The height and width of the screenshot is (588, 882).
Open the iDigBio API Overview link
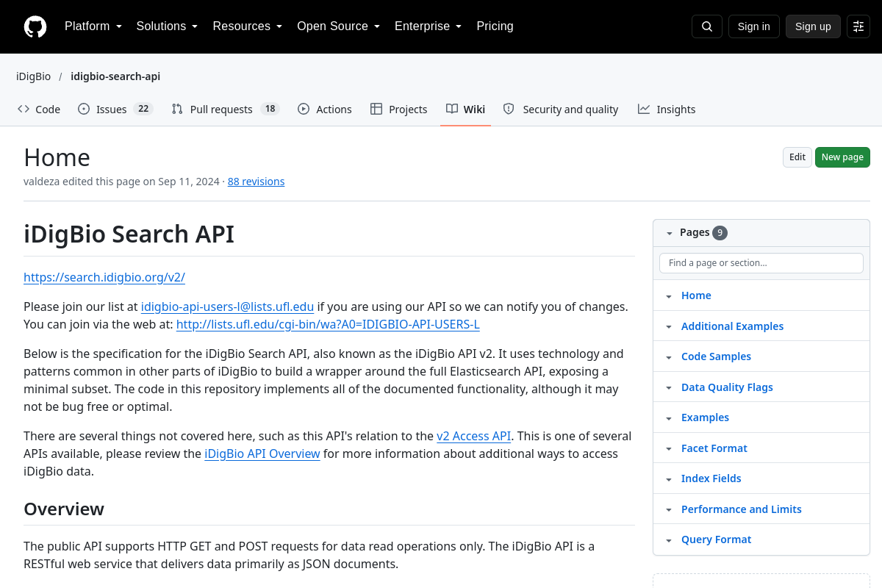[262, 453]
